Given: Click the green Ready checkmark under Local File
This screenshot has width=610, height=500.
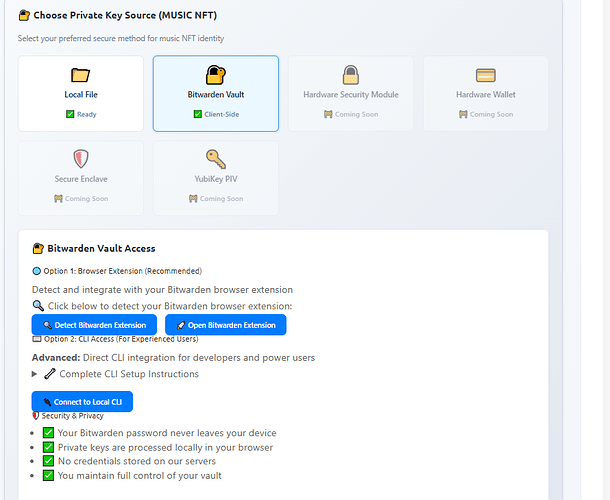Looking at the screenshot, I should [x=70, y=114].
